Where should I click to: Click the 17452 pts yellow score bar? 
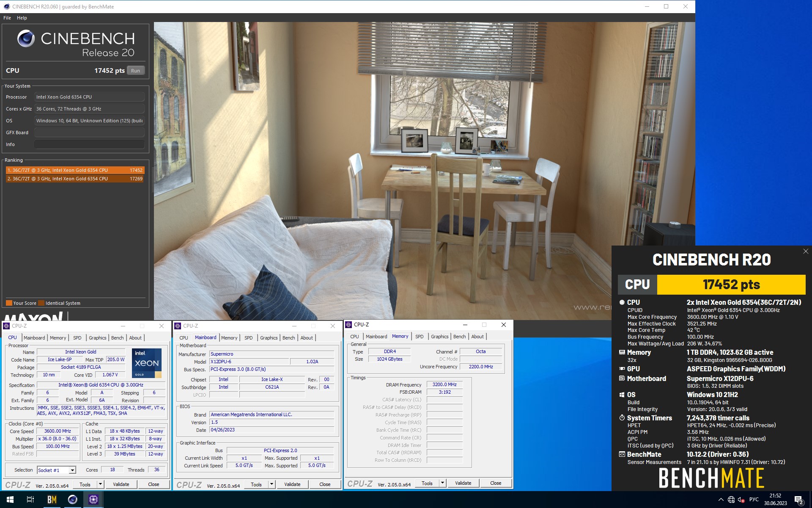click(x=731, y=284)
